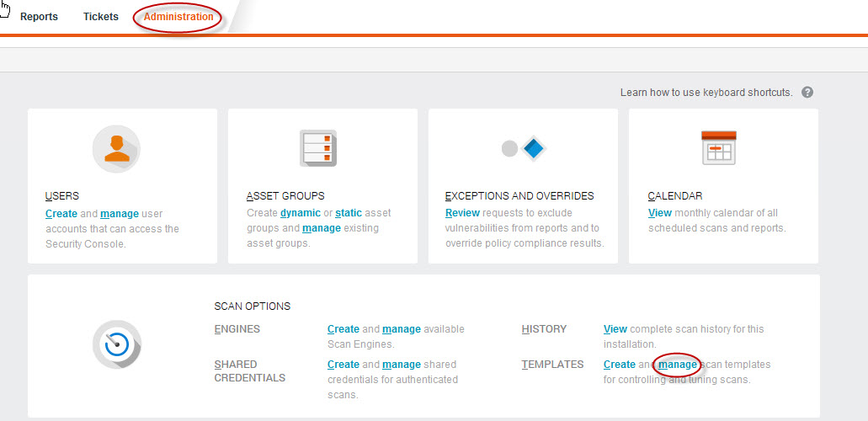Manage shared credentials link
Viewport: 868px width, 421px height.
pyautogui.click(x=402, y=365)
